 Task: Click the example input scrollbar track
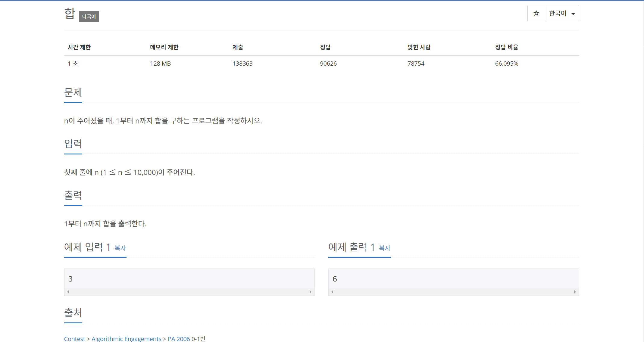(x=189, y=292)
